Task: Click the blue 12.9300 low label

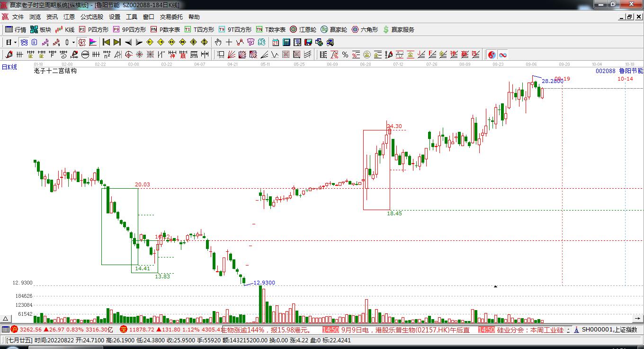Action: pyautogui.click(x=264, y=283)
